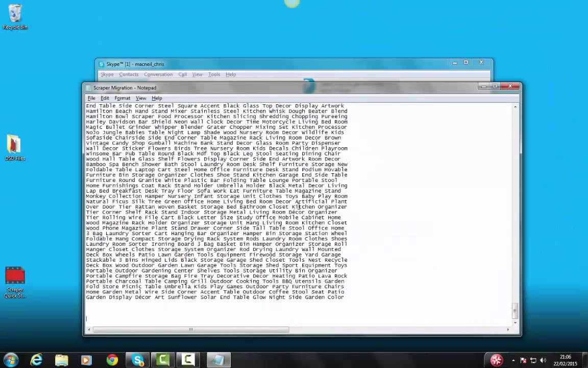This screenshot has height=368, width=588.
Task: Maximize the Skype window
Action: click(x=465, y=63)
